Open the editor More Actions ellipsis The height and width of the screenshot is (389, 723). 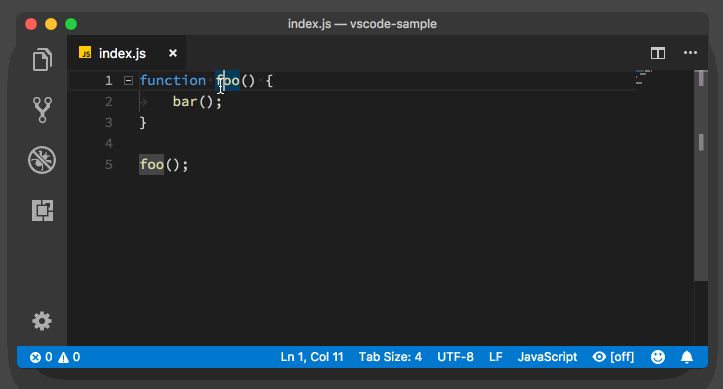click(x=690, y=53)
